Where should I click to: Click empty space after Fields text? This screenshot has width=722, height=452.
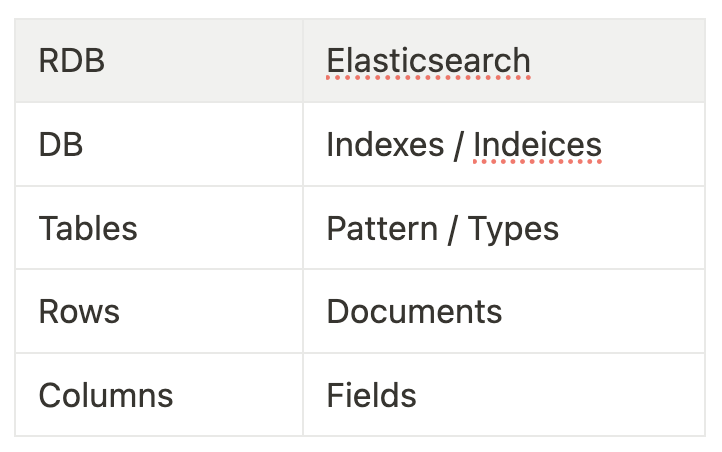(560, 395)
